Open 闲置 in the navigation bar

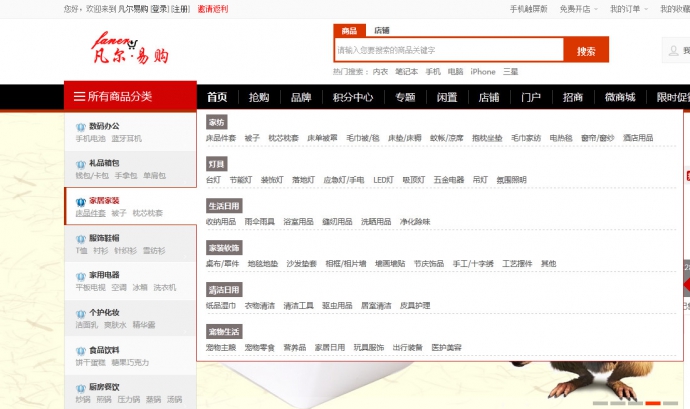(447, 97)
